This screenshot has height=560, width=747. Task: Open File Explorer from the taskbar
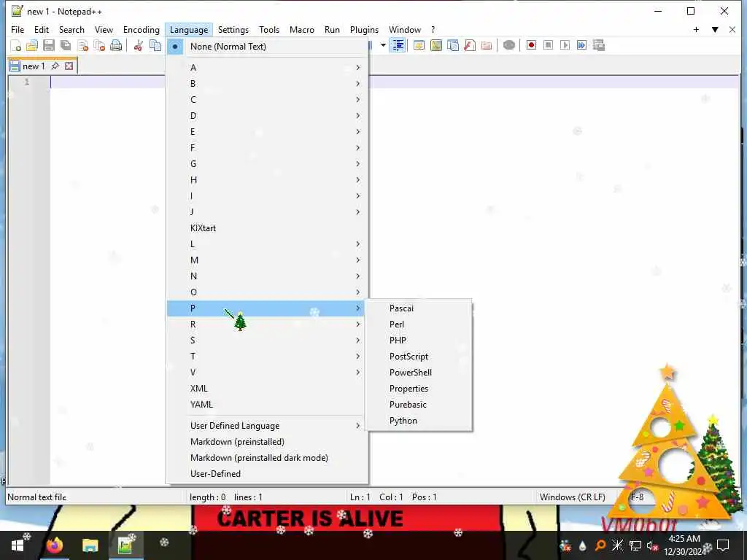(90, 545)
